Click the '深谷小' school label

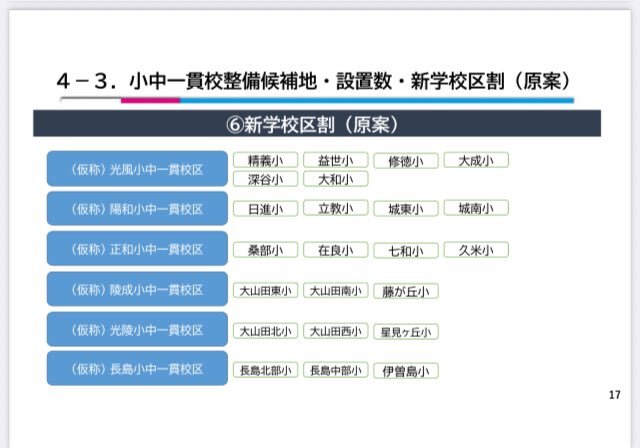pyautogui.click(x=265, y=179)
